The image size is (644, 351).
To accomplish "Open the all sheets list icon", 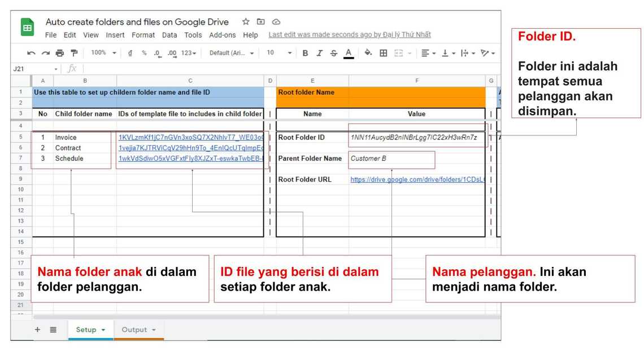I will tap(53, 330).
